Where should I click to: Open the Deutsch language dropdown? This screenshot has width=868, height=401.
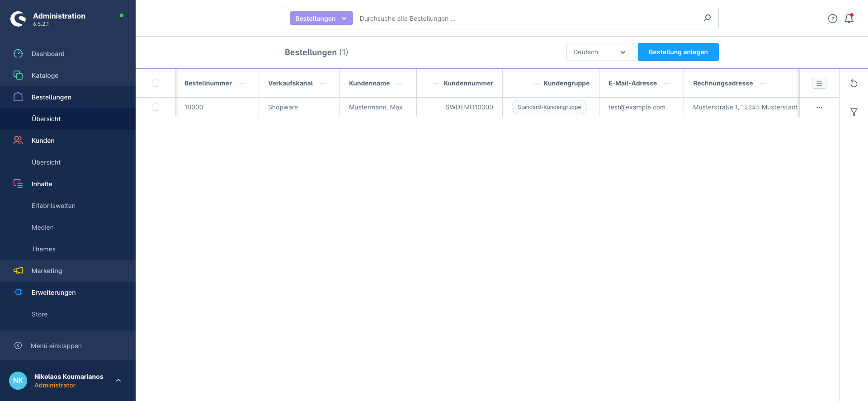(600, 52)
